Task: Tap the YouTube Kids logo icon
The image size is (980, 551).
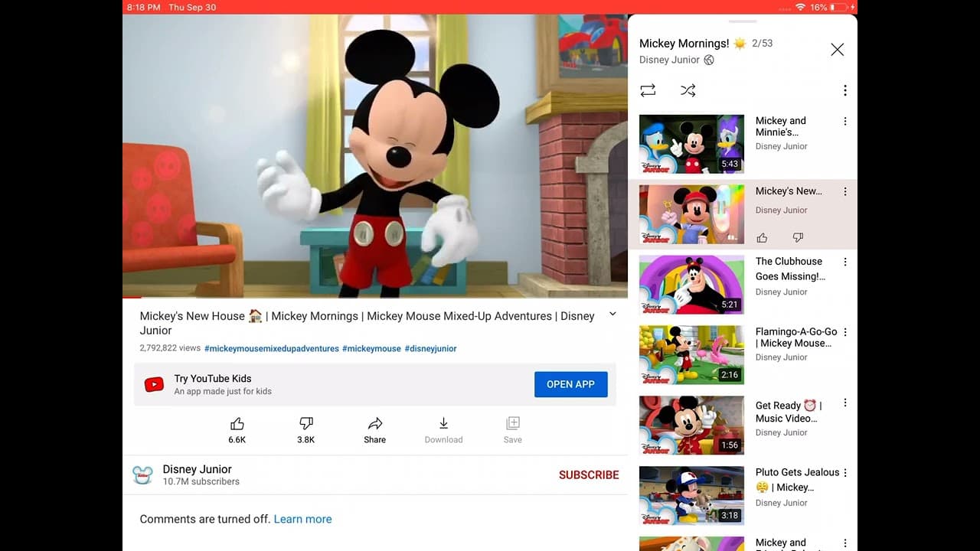Action: 154,385
